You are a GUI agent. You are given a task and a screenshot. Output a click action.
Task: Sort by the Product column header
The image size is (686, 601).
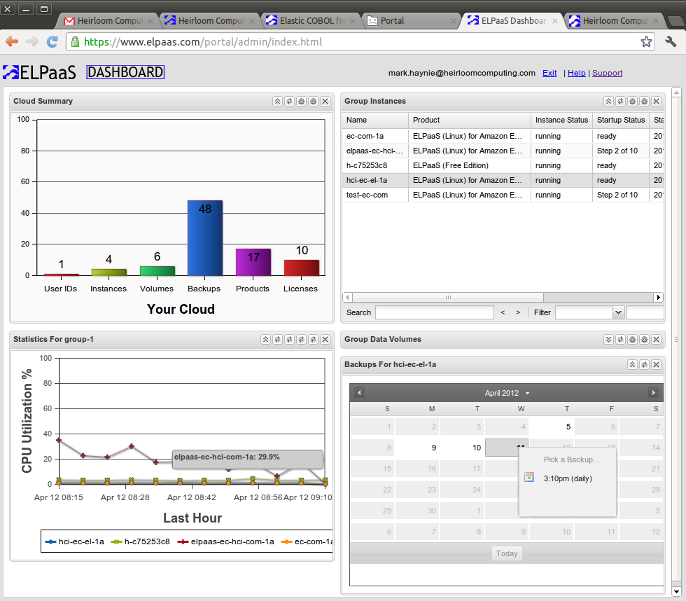pyautogui.click(x=469, y=120)
